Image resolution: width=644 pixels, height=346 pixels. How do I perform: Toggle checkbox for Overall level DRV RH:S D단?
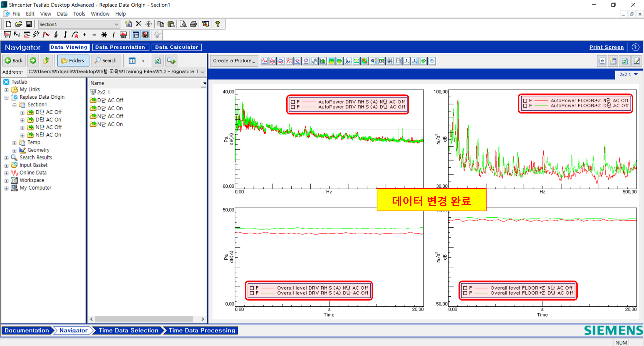click(252, 293)
